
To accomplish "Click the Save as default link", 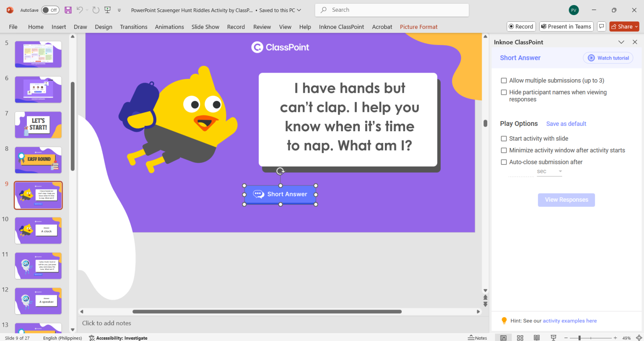I will pyautogui.click(x=566, y=124).
